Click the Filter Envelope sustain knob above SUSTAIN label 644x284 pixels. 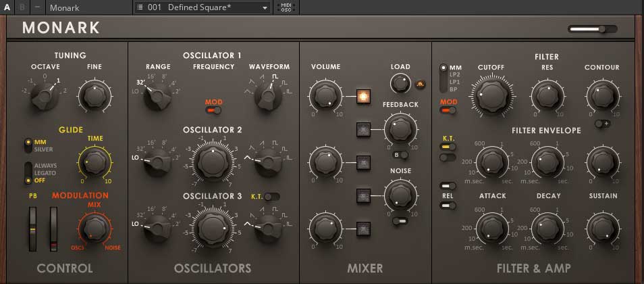(x=602, y=162)
